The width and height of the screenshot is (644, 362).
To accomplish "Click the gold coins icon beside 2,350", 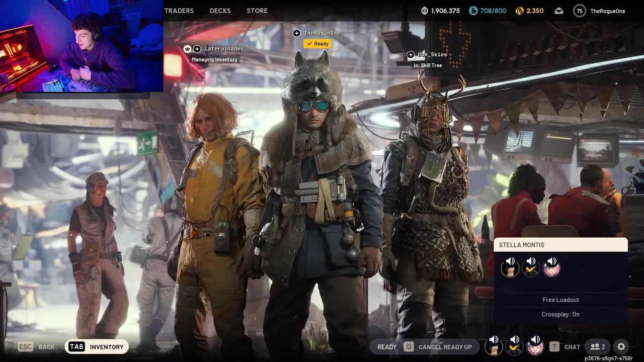I will [520, 11].
